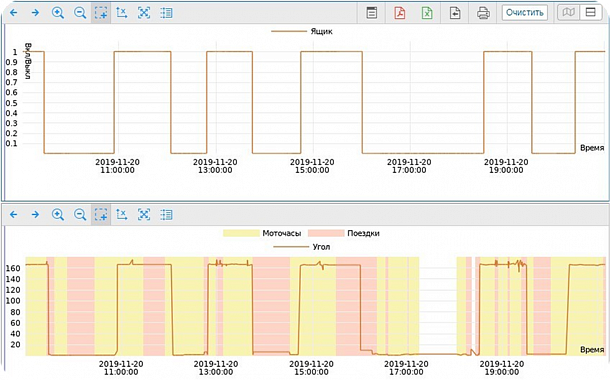Open legend list icon in lower toolbar
The width and height of the screenshot is (610, 380).
[166, 214]
